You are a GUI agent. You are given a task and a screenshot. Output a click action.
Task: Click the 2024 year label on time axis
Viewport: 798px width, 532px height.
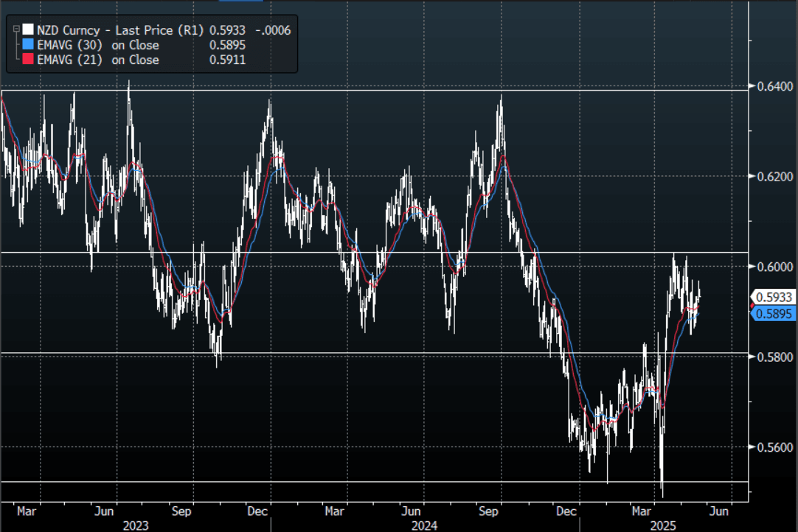[x=425, y=525]
